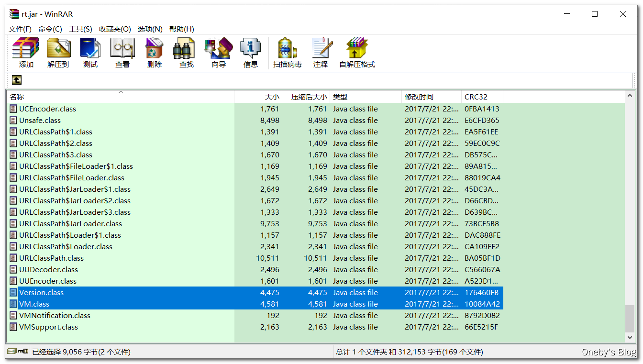This screenshot has width=643, height=364.
Task: Click the scrollbar up arrow
Action: click(x=630, y=96)
